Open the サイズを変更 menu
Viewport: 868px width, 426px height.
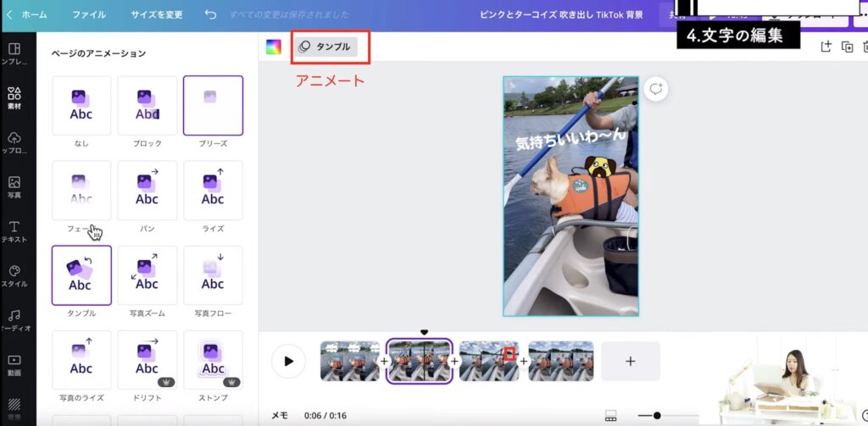click(157, 15)
